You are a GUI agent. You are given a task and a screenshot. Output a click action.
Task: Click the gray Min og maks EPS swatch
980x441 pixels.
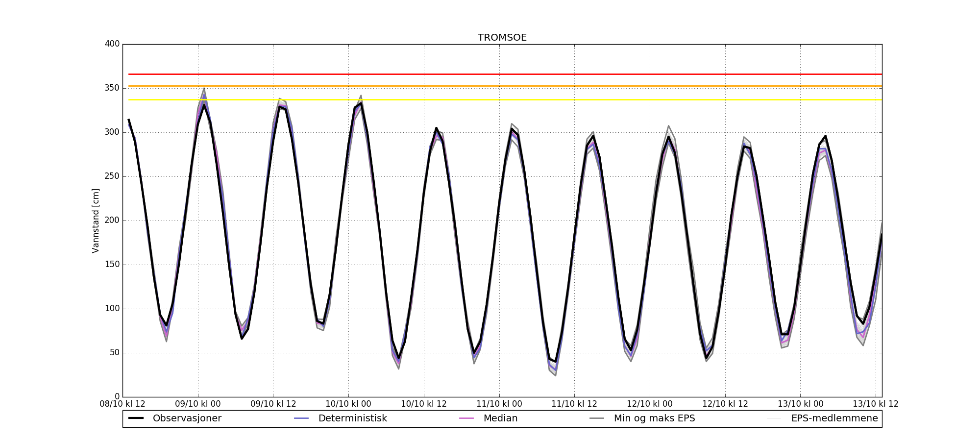tap(597, 418)
